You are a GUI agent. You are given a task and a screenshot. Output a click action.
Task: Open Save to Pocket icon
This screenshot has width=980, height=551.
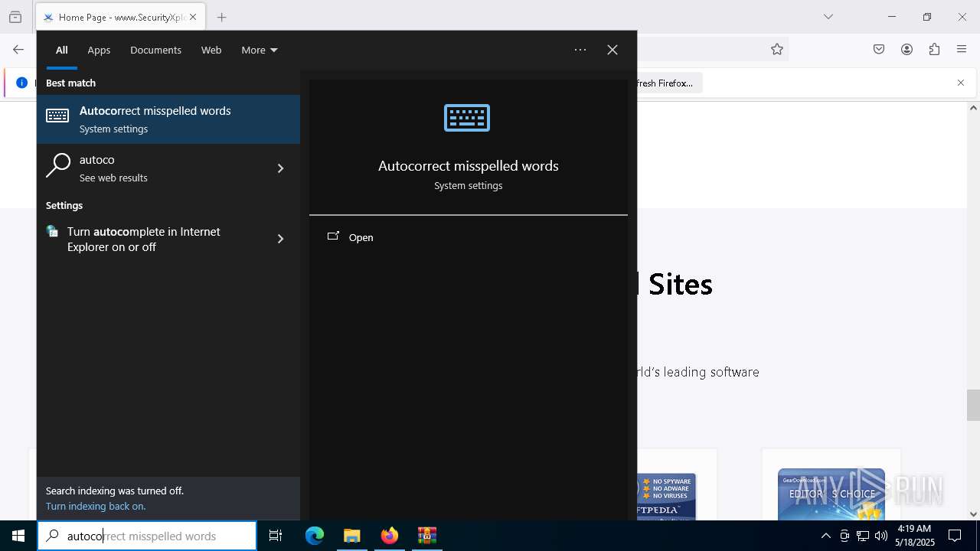pos(879,49)
